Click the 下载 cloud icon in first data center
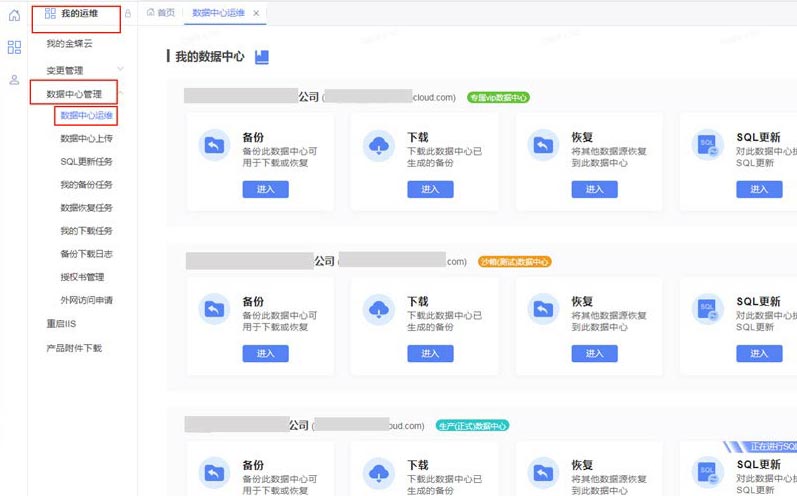Viewport: 797px width, 496px height. (x=379, y=144)
